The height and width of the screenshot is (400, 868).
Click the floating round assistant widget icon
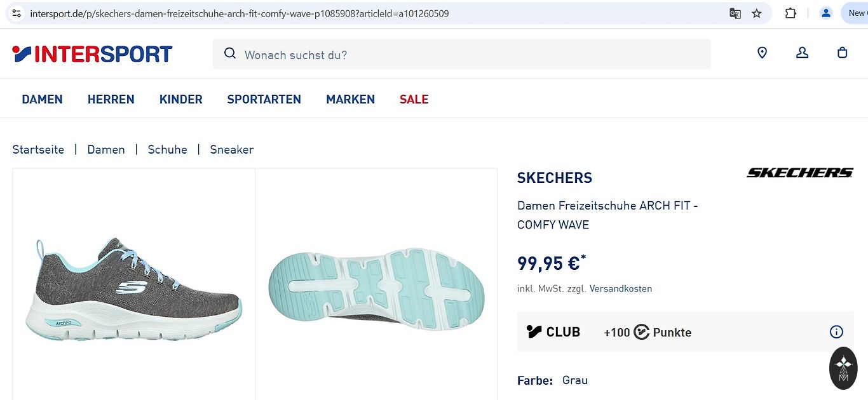(843, 368)
